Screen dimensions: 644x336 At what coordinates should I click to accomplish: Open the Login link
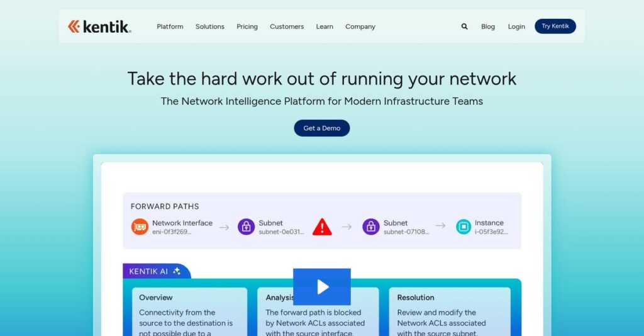pyautogui.click(x=516, y=26)
